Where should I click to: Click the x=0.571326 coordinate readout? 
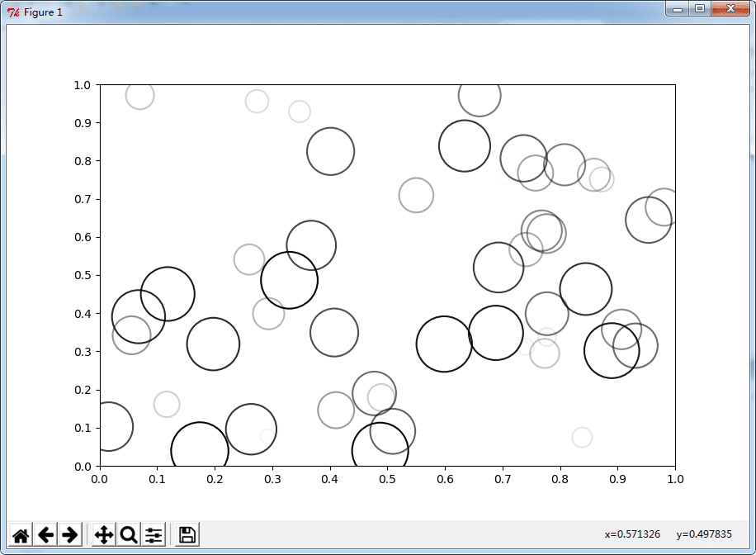click(632, 534)
